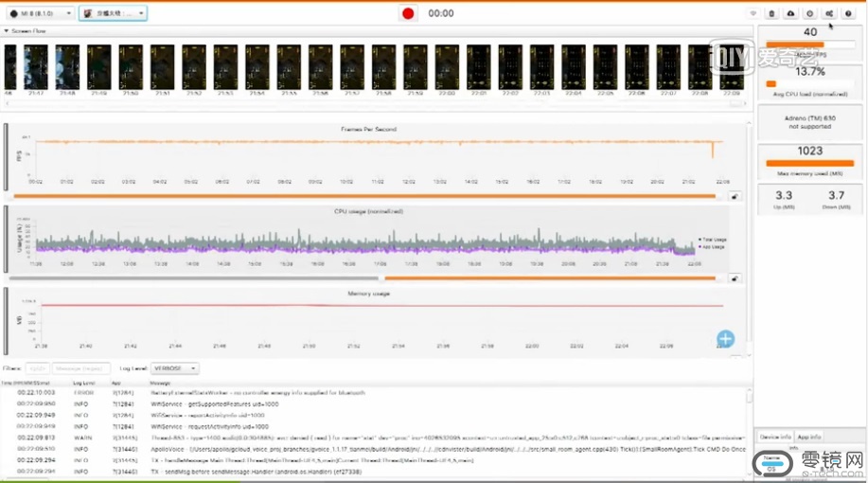Select the 22:00 screenshot thumbnail
Screen dimensions: 868x483
click(x=447, y=68)
